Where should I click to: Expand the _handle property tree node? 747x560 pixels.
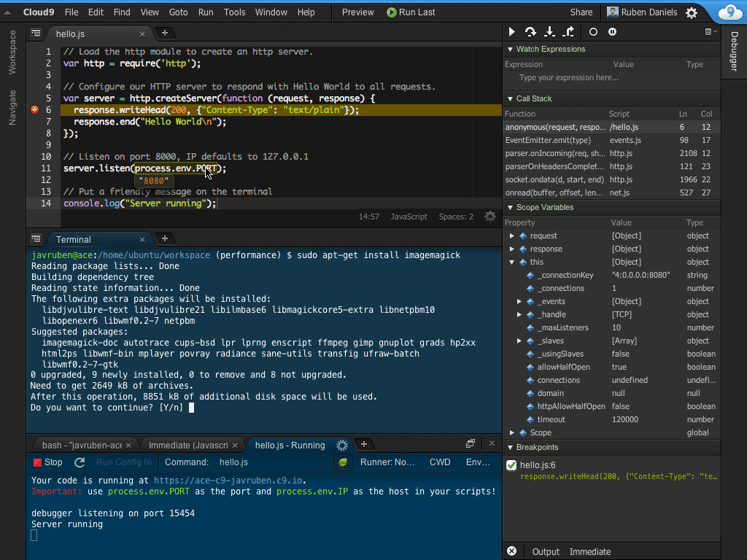point(519,315)
